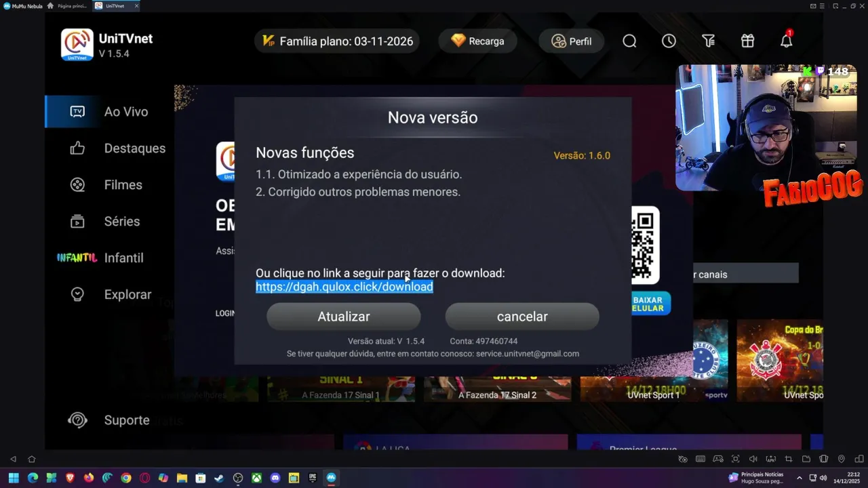Click the emulator screenshot capture icon
Screen dimensions: 868x488
pos(735,459)
